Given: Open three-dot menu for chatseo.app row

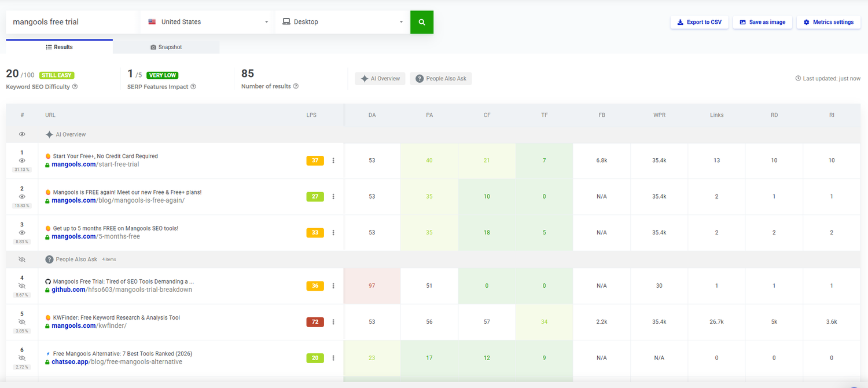Looking at the screenshot, I should (333, 358).
